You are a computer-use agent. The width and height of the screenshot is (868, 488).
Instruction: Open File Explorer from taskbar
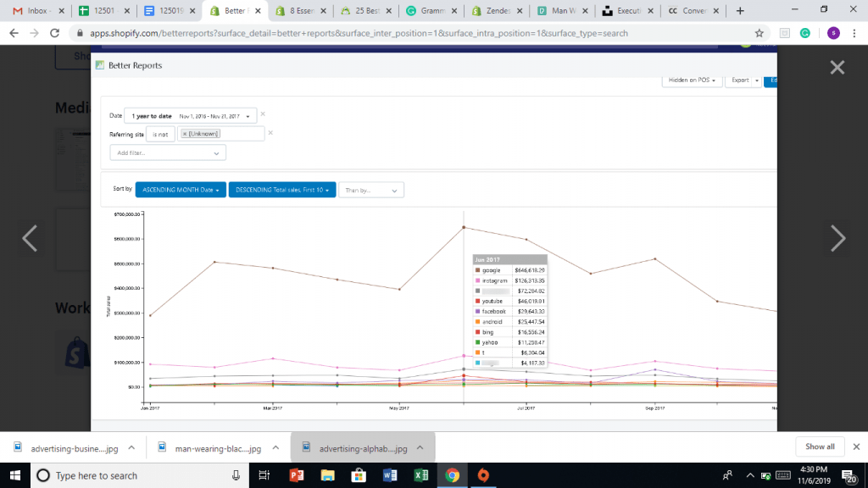[327, 475]
